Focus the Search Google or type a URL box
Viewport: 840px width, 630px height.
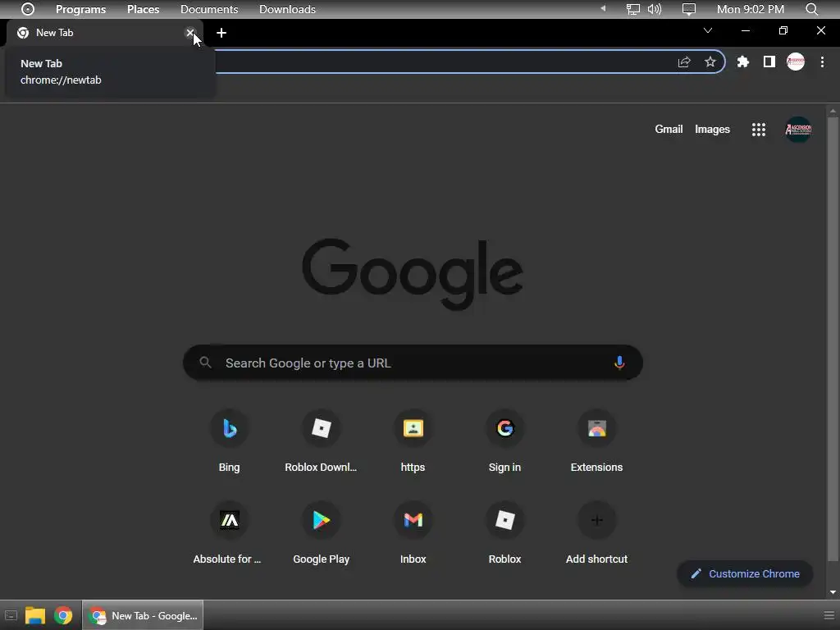click(413, 363)
